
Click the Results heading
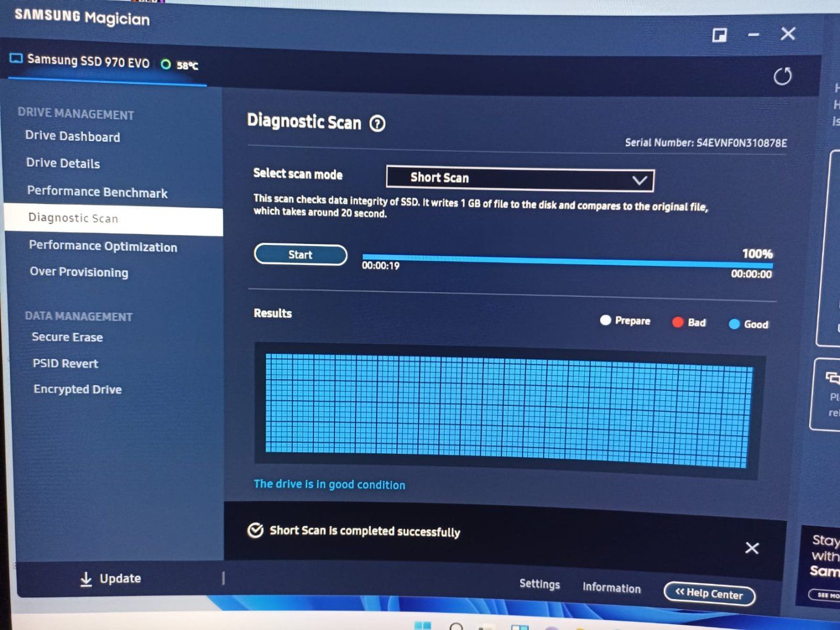tap(273, 313)
